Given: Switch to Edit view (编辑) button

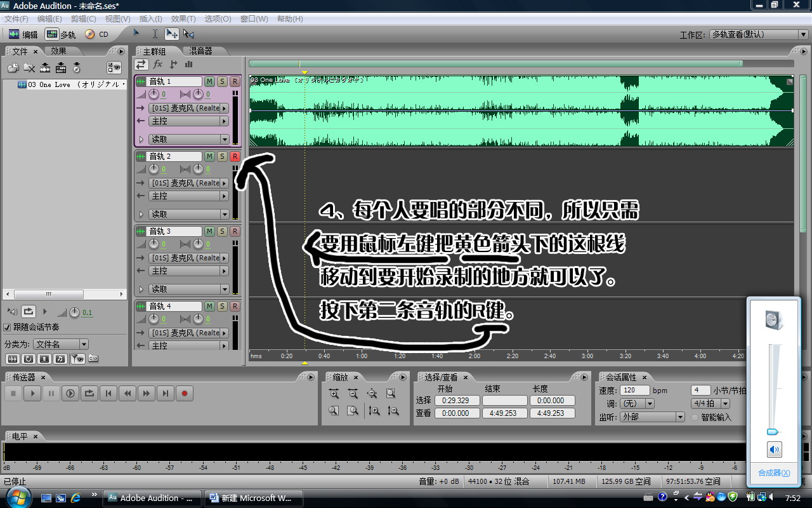Looking at the screenshot, I should click(x=23, y=34).
